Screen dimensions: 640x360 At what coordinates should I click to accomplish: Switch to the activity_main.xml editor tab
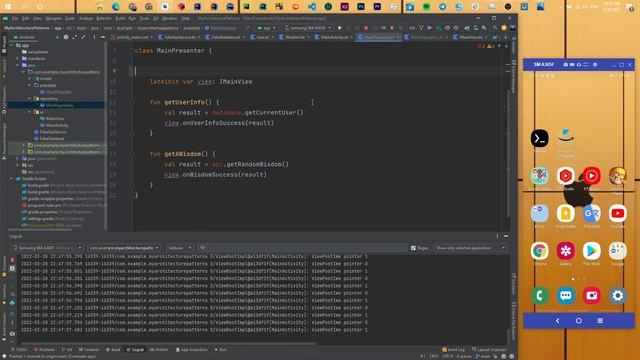[131, 37]
